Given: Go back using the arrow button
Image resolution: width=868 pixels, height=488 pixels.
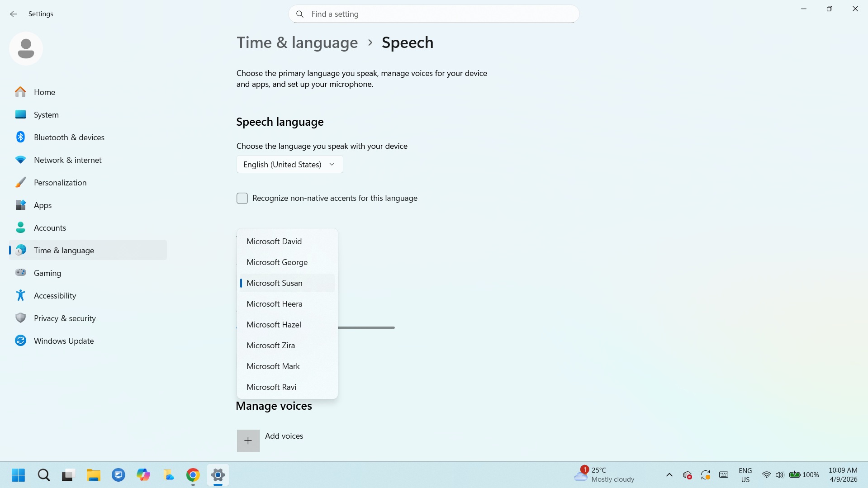Looking at the screenshot, I should [13, 14].
